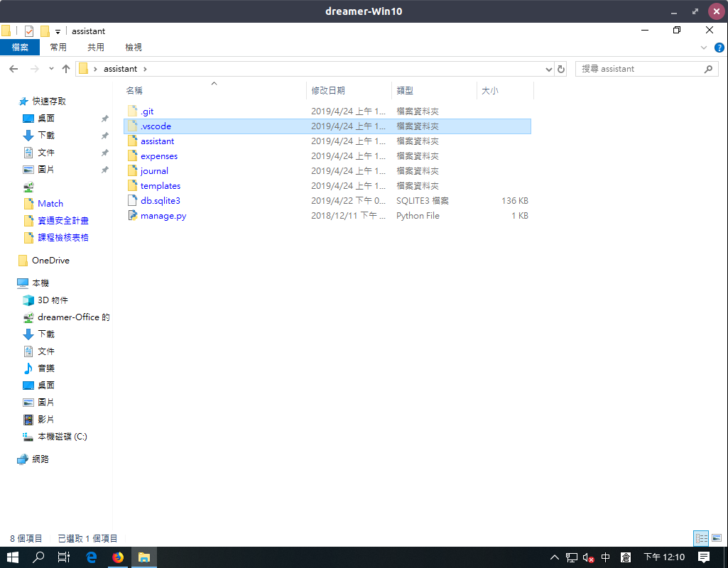Refresh the assistant folder view
This screenshot has width=728, height=568.
(561, 69)
